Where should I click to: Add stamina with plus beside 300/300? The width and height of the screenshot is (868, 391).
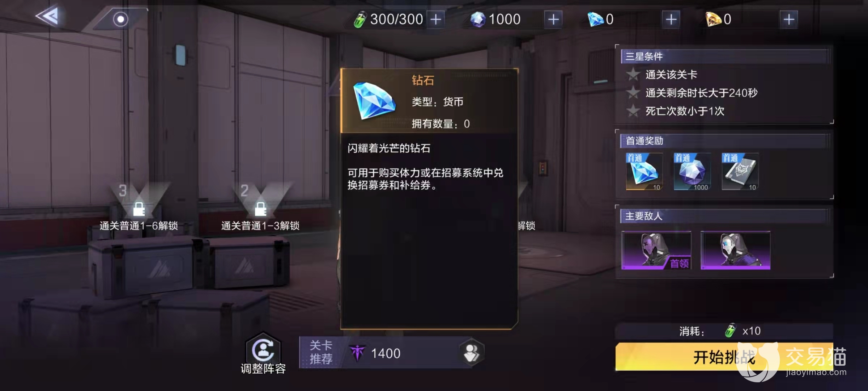point(436,19)
